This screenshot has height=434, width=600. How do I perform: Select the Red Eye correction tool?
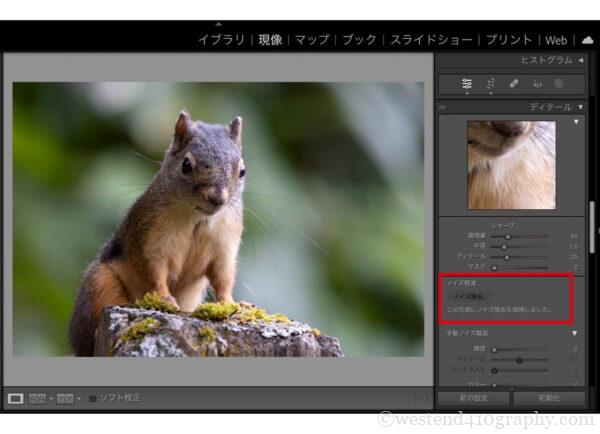click(537, 84)
